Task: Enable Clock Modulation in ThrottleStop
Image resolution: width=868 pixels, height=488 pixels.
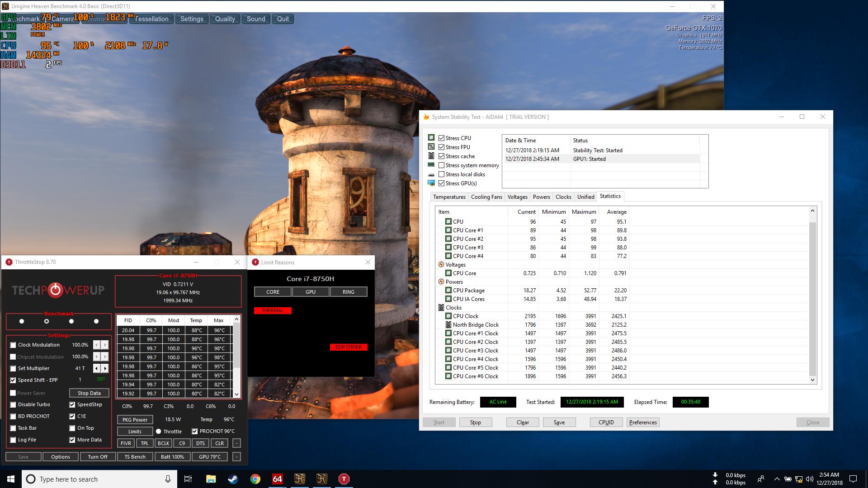Action: tap(13, 345)
